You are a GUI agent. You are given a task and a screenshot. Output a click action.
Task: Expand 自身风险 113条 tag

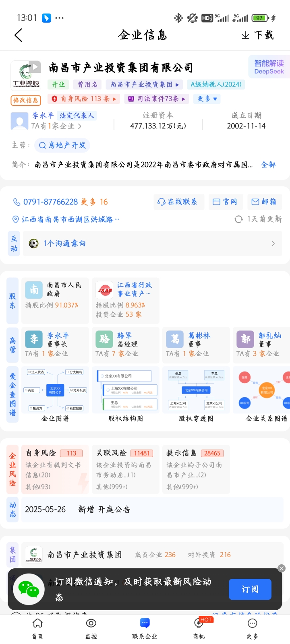pyautogui.click(x=84, y=99)
